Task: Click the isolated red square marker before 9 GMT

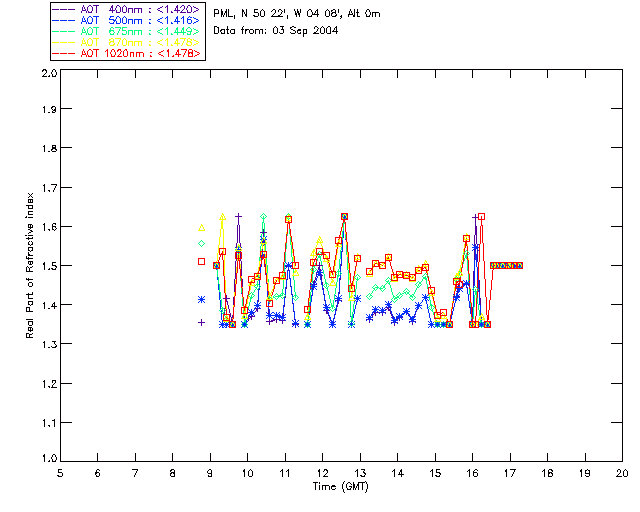Action: tap(201, 261)
